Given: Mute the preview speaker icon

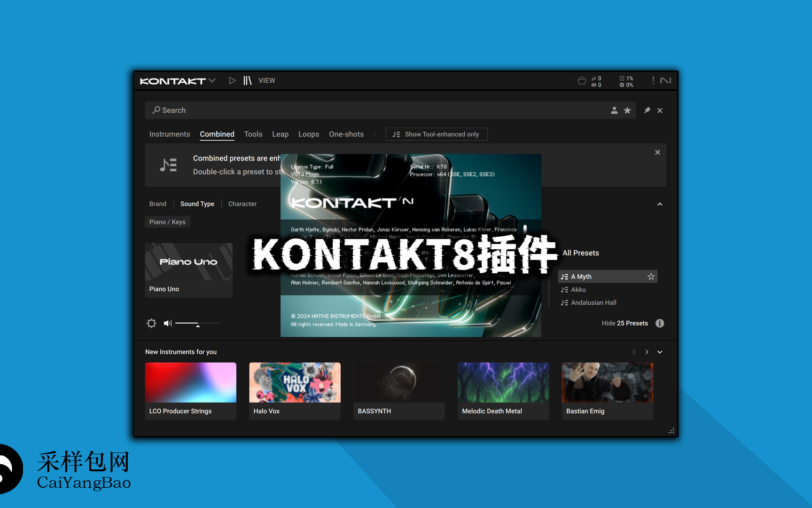Looking at the screenshot, I should point(167,323).
